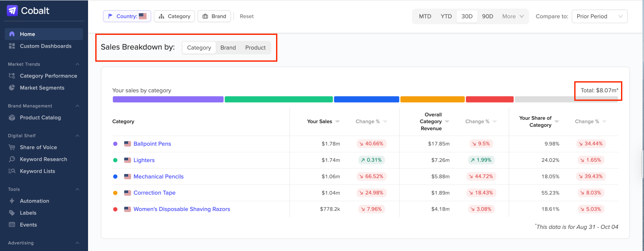This screenshot has width=644, height=251.
Task: Collapse the Brand Management section
Action: (77, 106)
